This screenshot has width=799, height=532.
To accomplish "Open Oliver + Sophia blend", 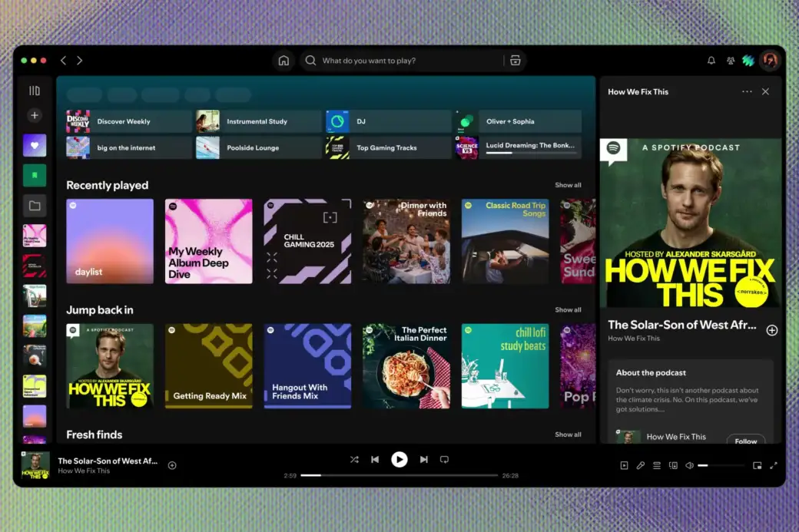I will click(x=519, y=121).
